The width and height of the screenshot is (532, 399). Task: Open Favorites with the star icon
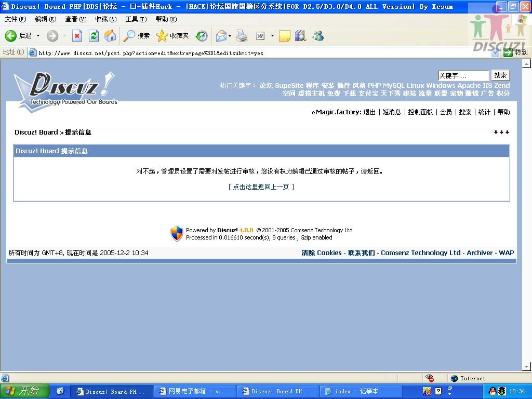162,36
